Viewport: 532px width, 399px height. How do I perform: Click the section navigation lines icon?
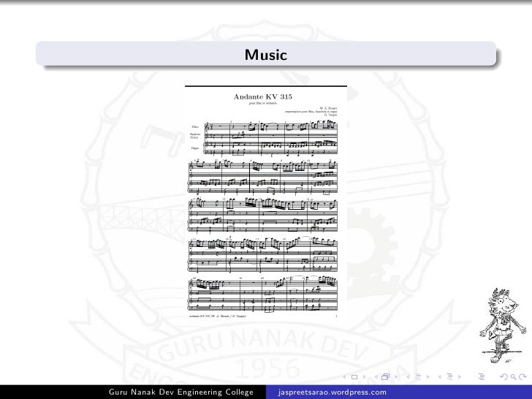[x=450, y=376]
